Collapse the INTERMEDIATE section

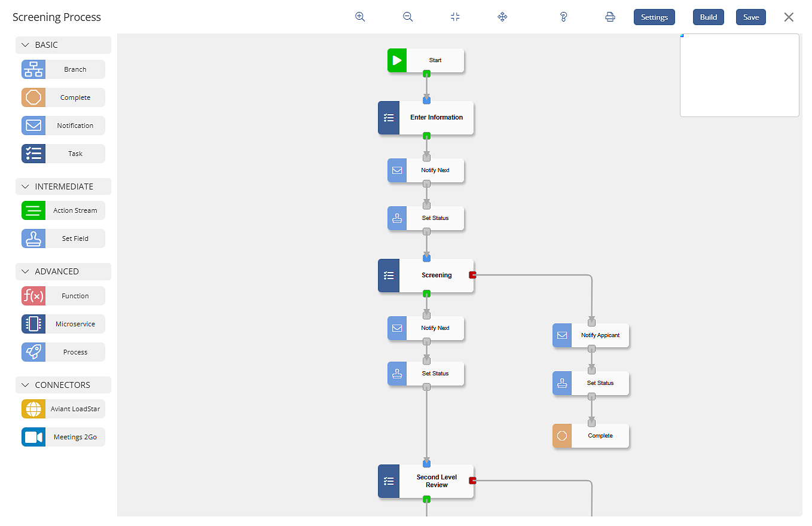pos(26,186)
